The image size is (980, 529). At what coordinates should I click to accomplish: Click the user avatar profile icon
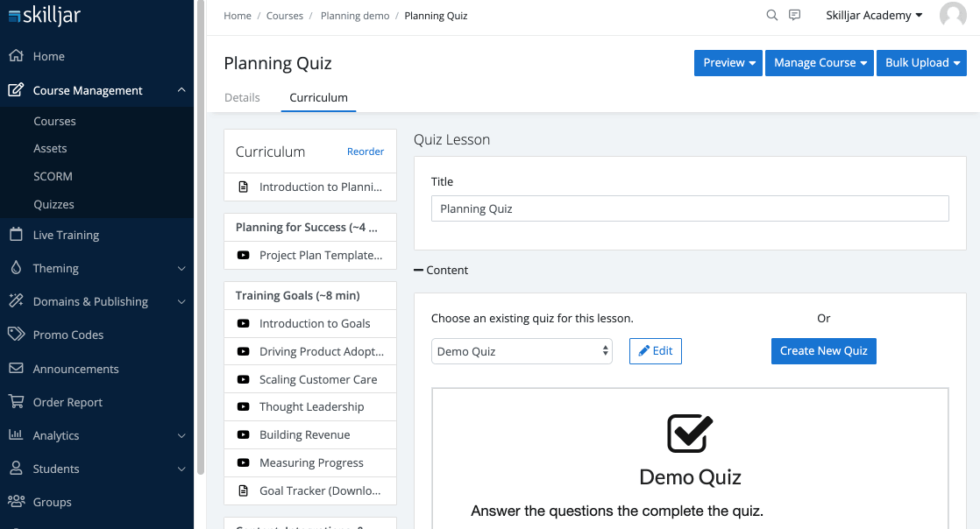(x=953, y=15)
